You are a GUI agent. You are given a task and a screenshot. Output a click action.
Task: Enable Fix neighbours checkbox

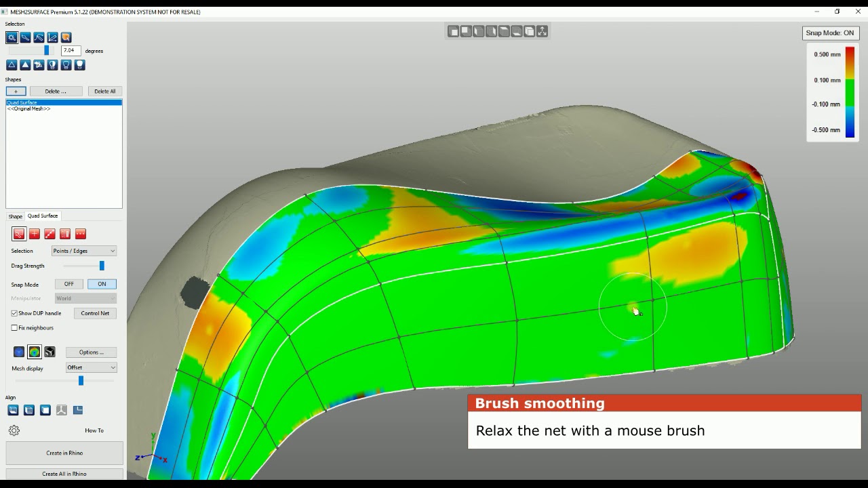14,328
